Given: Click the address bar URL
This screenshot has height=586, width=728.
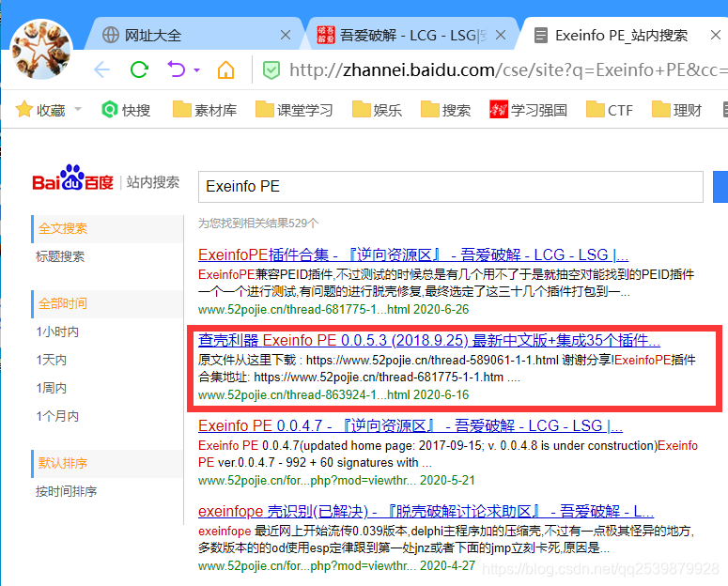Looking at the screenshot, I should (508, 70).
